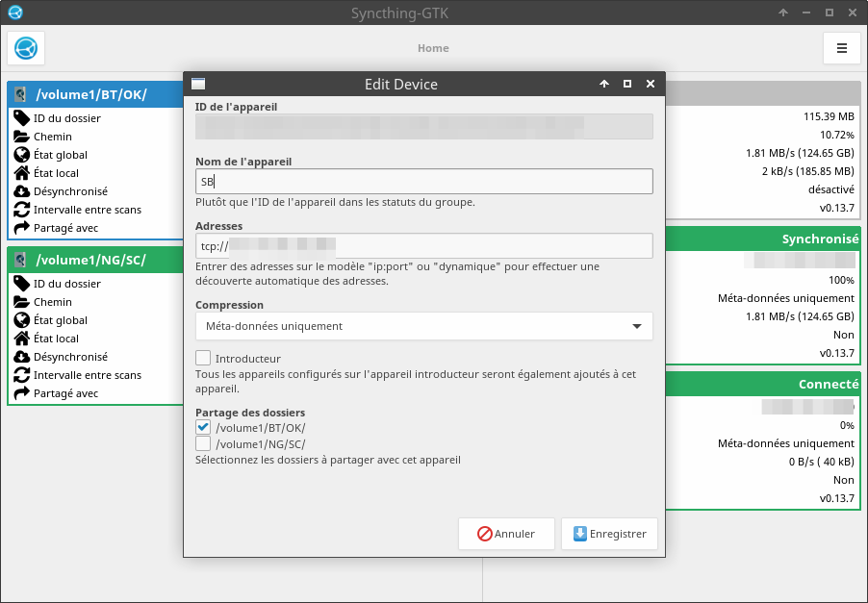Collapse the Synchronisé device panel
868x603 pixels.
(x=763, y=239)
